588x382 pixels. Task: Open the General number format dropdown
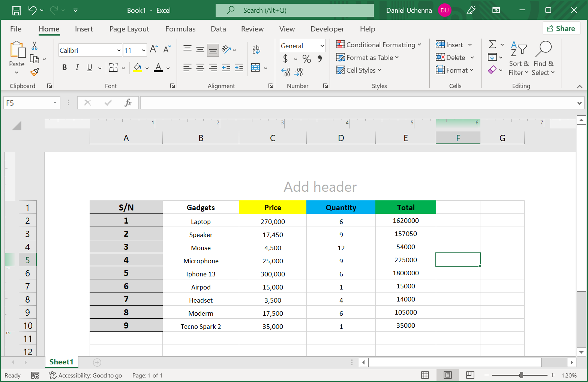coord(321,46)
